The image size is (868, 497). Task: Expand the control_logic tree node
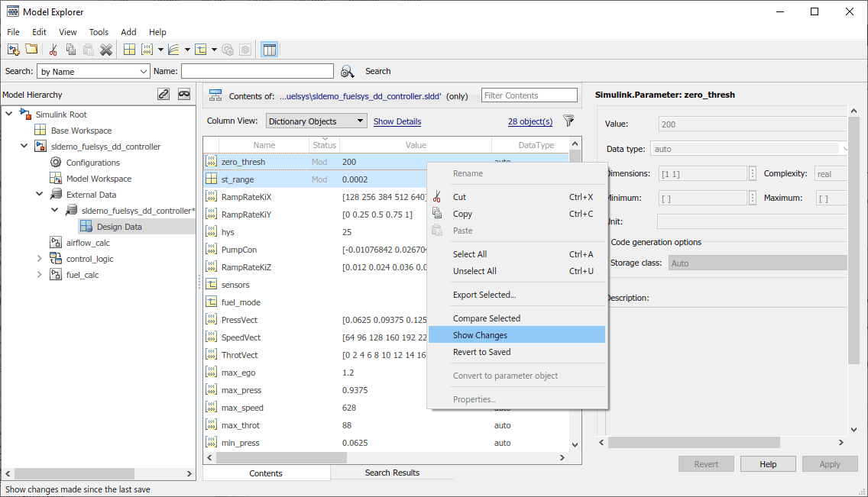40,259
